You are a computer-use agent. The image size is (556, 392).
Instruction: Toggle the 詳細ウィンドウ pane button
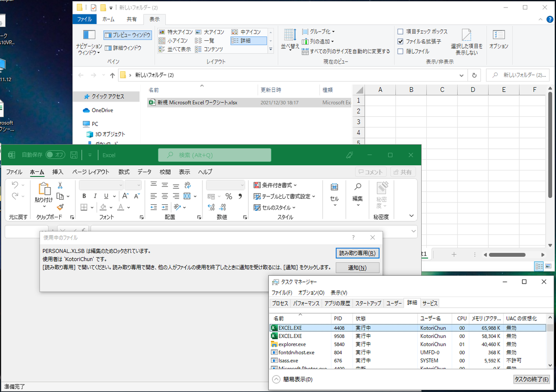123,48
